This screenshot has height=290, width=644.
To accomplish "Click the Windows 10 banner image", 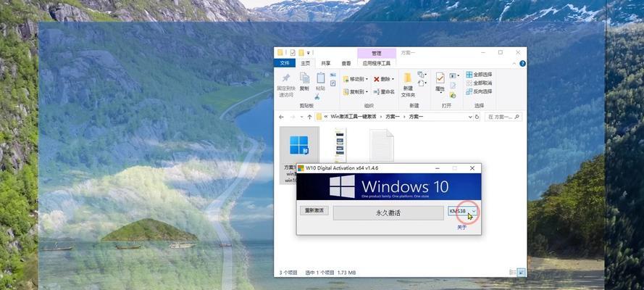I will tap(388, 186).
